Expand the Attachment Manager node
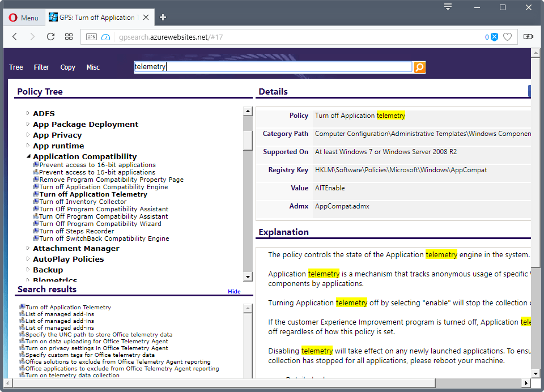This screenshot has height=392, width=544. (x=28, y=248)
